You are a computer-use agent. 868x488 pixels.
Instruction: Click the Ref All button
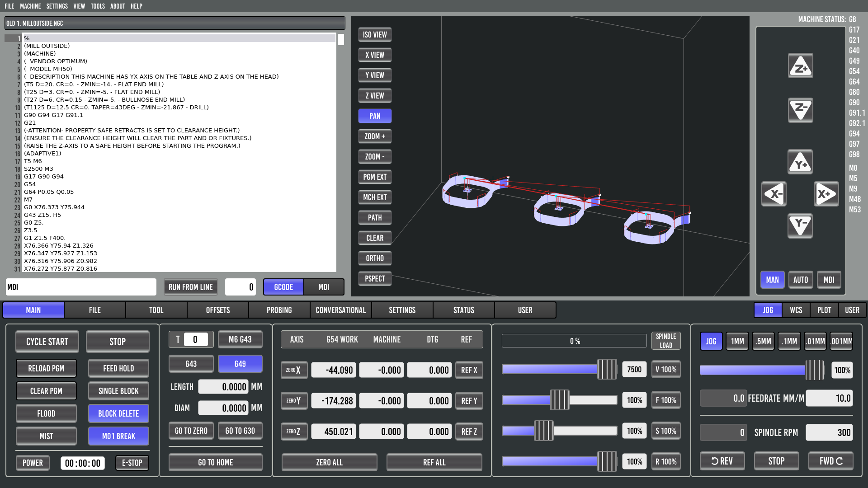tap(434, 462)
